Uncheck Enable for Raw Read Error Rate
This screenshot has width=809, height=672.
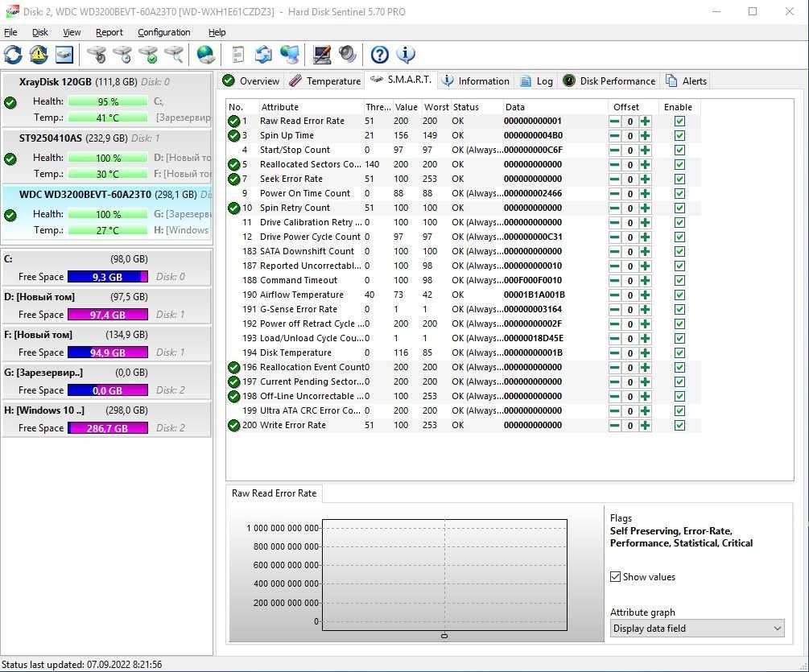[x=679, y=122]
